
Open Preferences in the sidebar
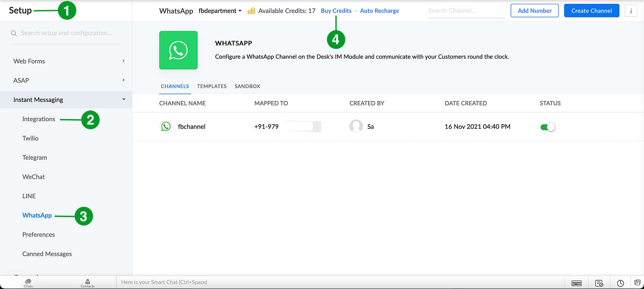[38, 235]
